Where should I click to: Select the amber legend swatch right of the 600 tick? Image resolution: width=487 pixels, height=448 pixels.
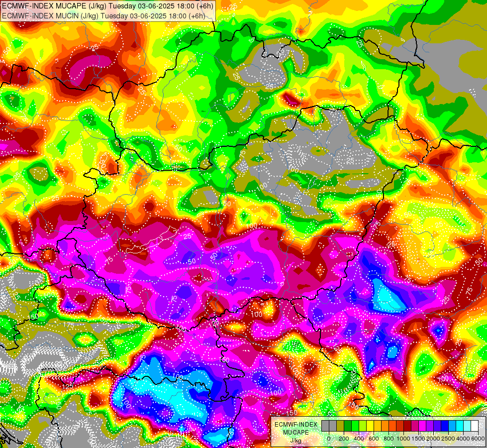click(x=378, y=426)
